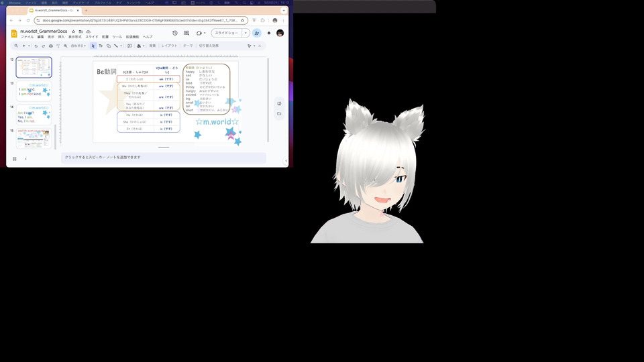Open the 挿入 menu
The image size is (644, 362).
pyautogui.click(x=61, y=37)
